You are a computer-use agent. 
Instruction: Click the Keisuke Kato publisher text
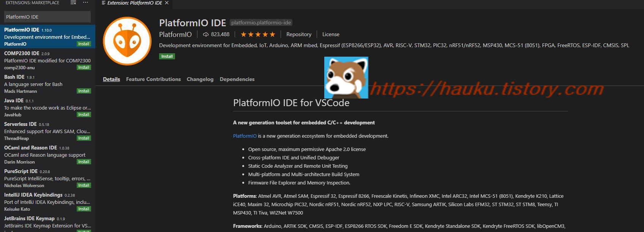point(17,209)
